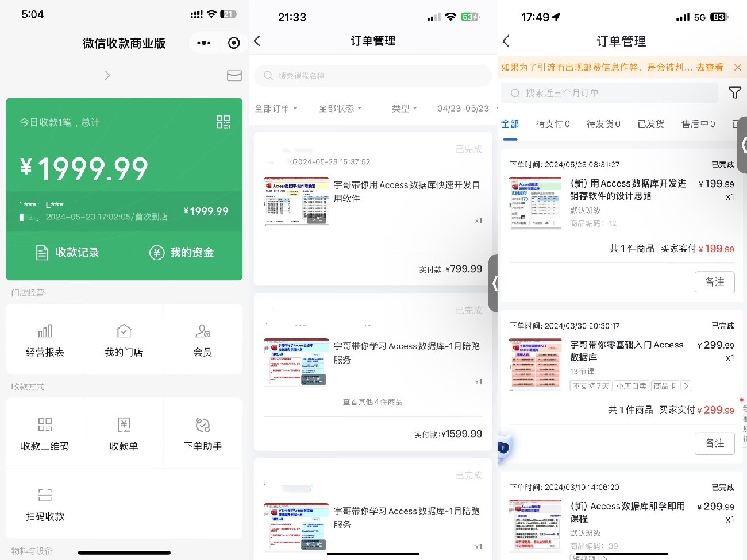Open thumbnail of 零基础入门Access order
Viewport: 747px width, 560px height.
pos(536,364)
